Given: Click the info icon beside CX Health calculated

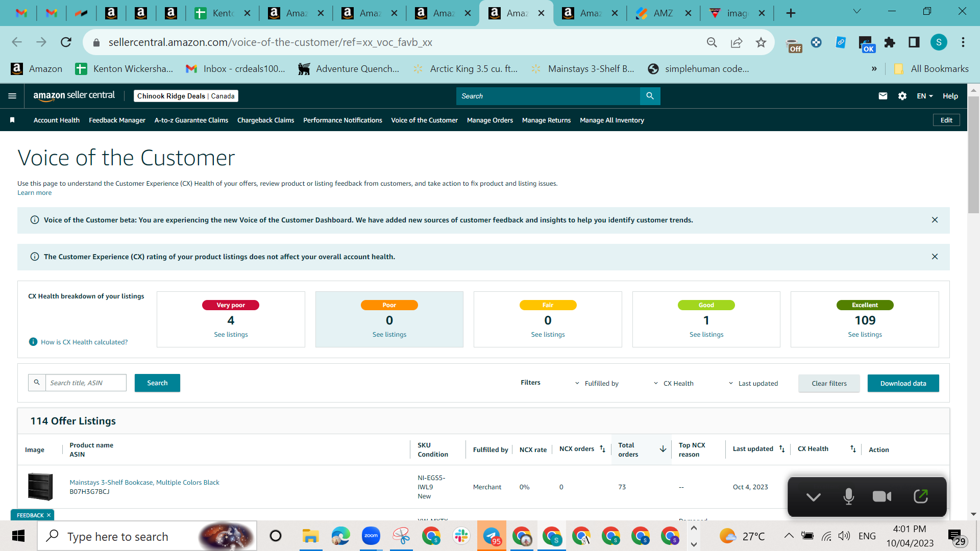Looking at the screenshot, I should (x=33, y=342).
